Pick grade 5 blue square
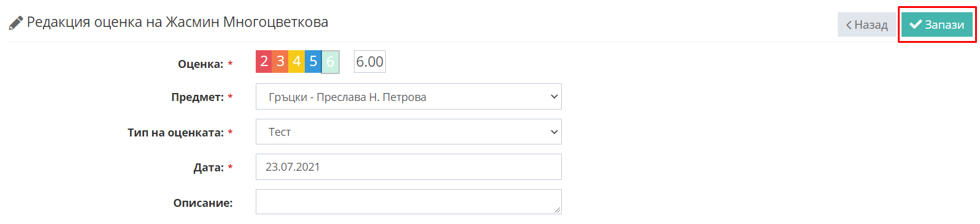Screen dimensions: 980x224 point(313,61)
